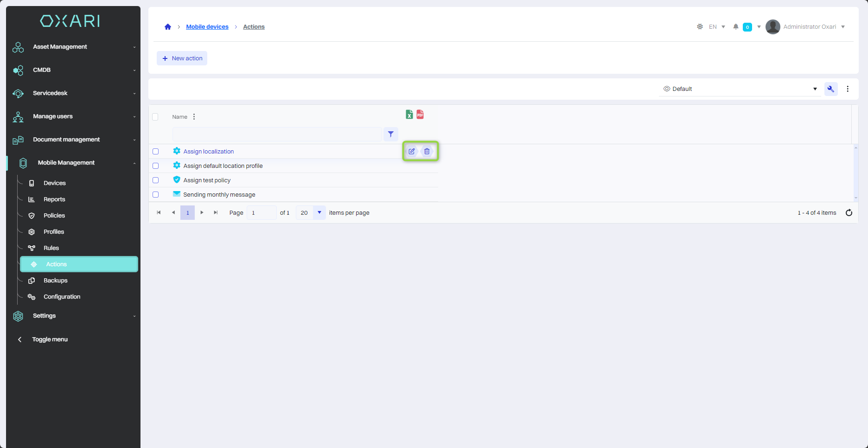Refresh the actions list
Screen dimensions: 868x448
[849, 213]
